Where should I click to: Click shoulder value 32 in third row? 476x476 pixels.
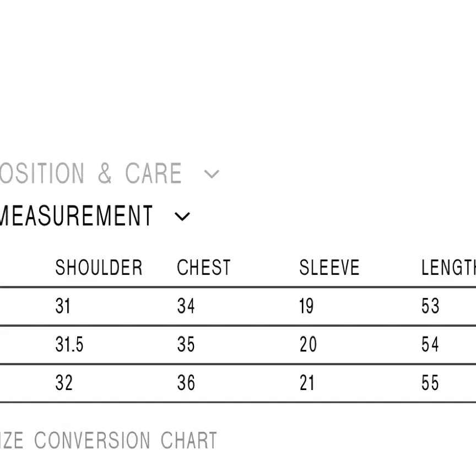click(x=64, y=383)
